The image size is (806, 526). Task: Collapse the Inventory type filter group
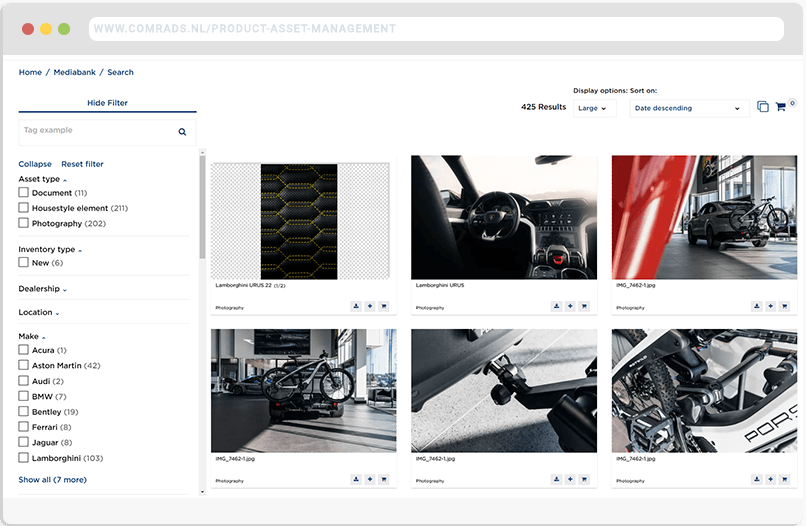(50, 249)
